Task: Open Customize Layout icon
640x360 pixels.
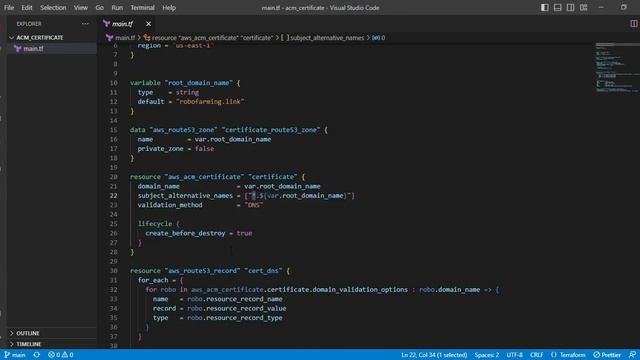Action: coord(584,8)
